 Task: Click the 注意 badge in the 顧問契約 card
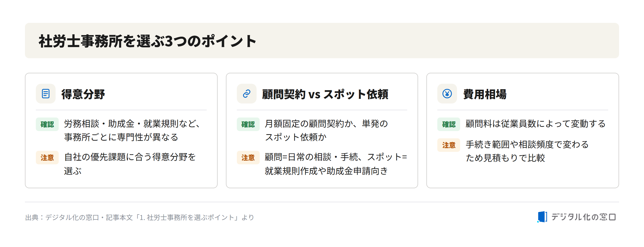pos(248,158)
